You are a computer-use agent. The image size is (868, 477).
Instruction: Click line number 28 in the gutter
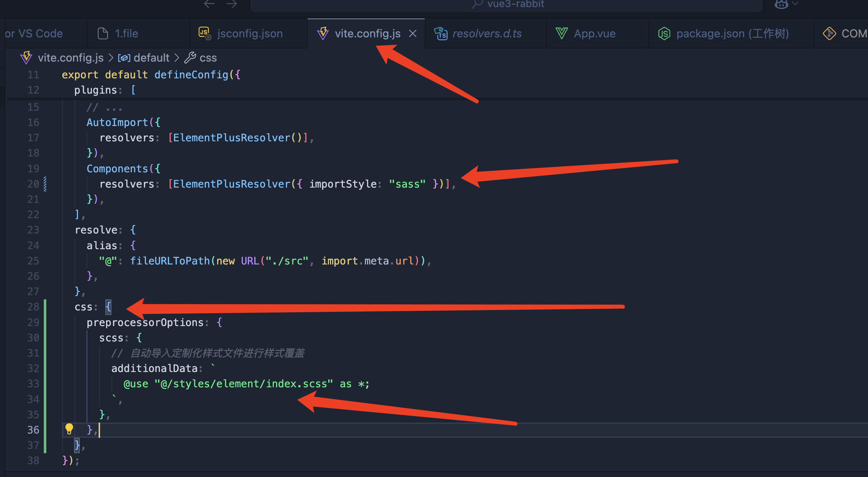(33, 307)
